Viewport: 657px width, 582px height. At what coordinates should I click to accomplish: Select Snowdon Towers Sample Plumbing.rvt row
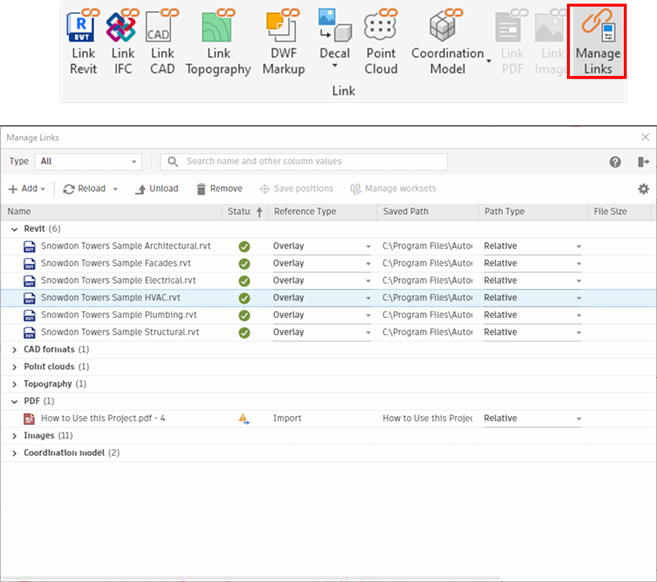[328, 315]
